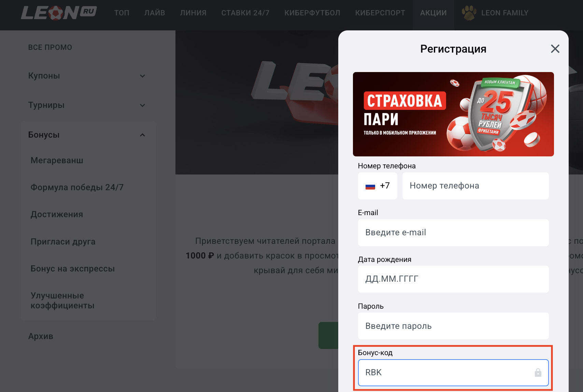Click the LEON RU logo
The width and height of the screenshot is (583, 392).
pyautogui.click(x=59, y=13)
